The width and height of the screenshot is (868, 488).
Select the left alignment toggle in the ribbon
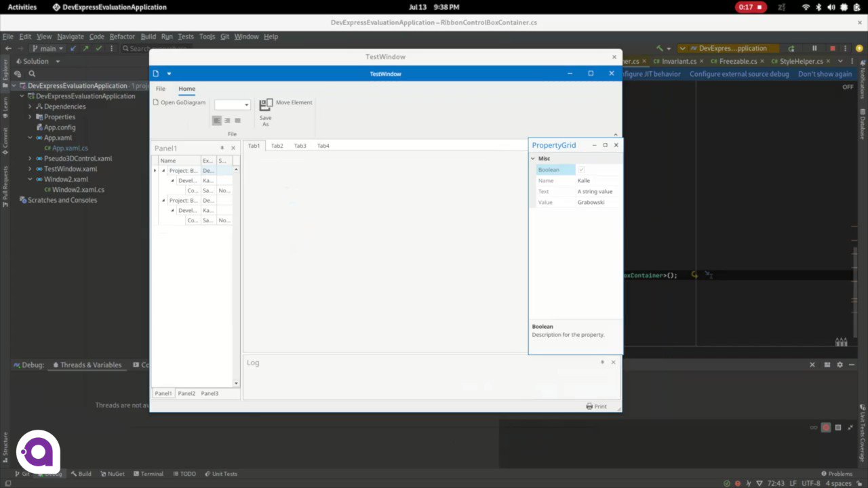pyautogui.click(x=216, y=120)
